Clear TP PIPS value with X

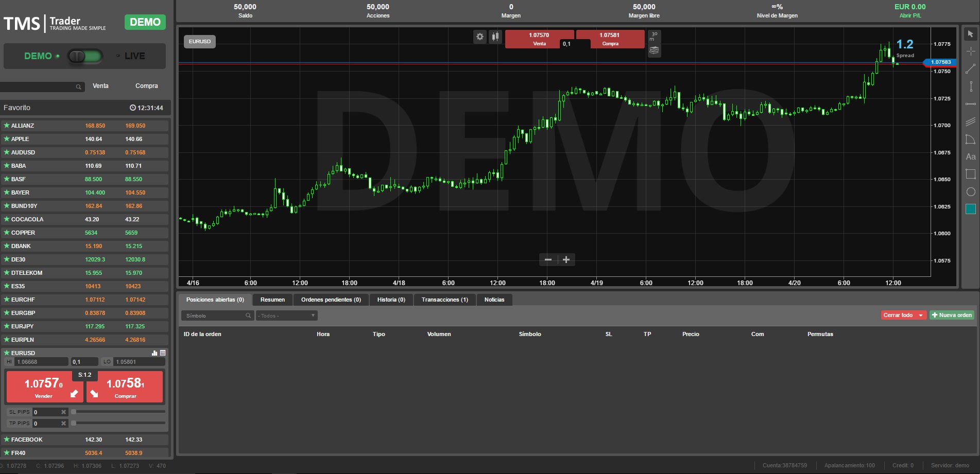(x=63, y=423)
